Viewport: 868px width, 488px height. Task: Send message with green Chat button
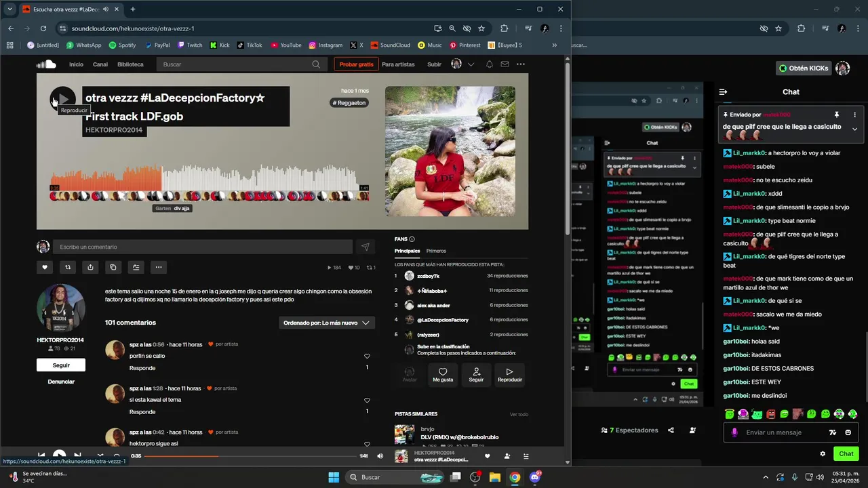pyautogui.click(x=846, y=454)
